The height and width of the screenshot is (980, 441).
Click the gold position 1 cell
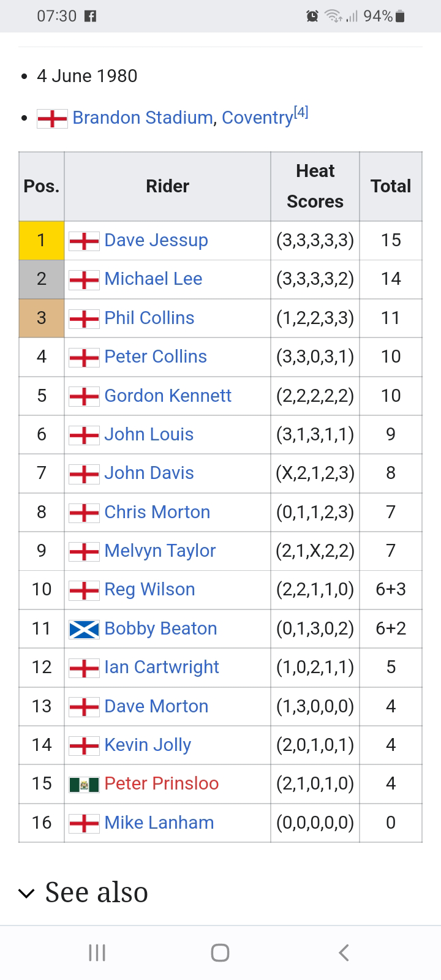(42, 240)
